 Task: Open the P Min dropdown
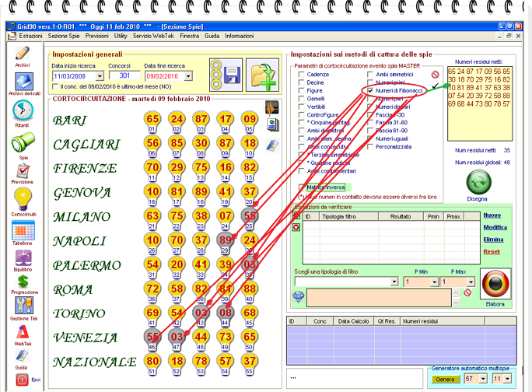pos(434,282)
